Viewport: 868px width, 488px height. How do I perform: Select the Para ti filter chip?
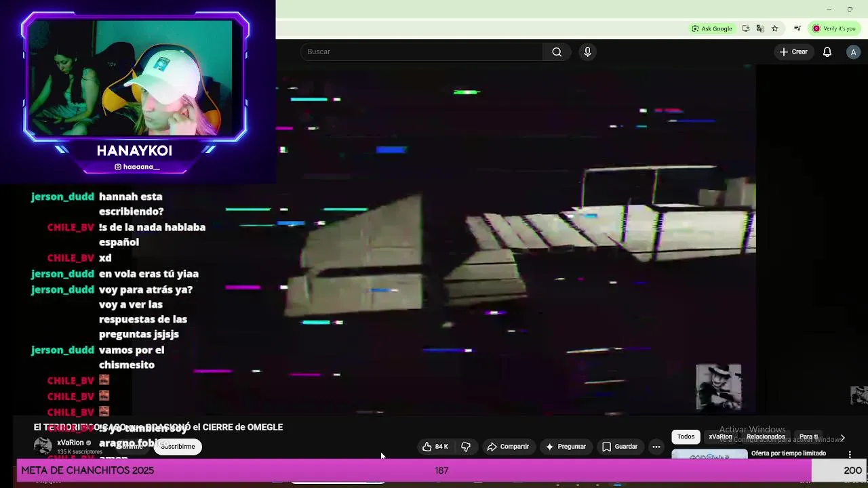[808, 437]
